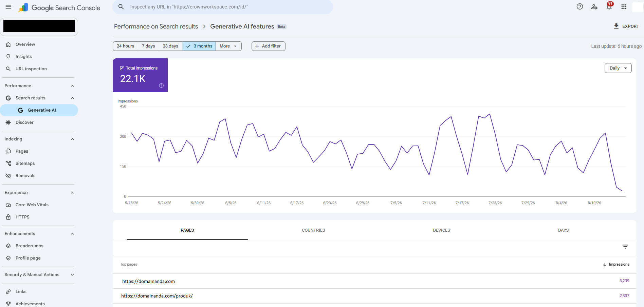Sort by Impressions column header
Image resolution: width=644 pixels, height=307 pixels.
tap(616, 265)
